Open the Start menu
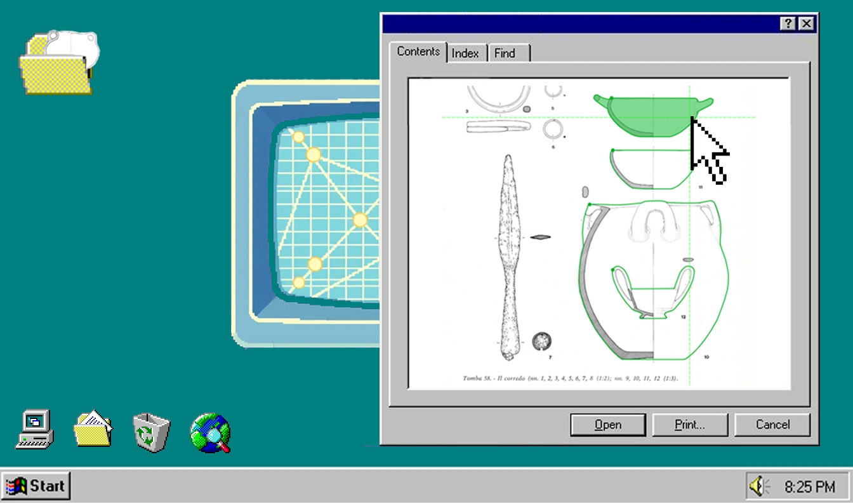The image size is (853, 504). coord(36,486)
